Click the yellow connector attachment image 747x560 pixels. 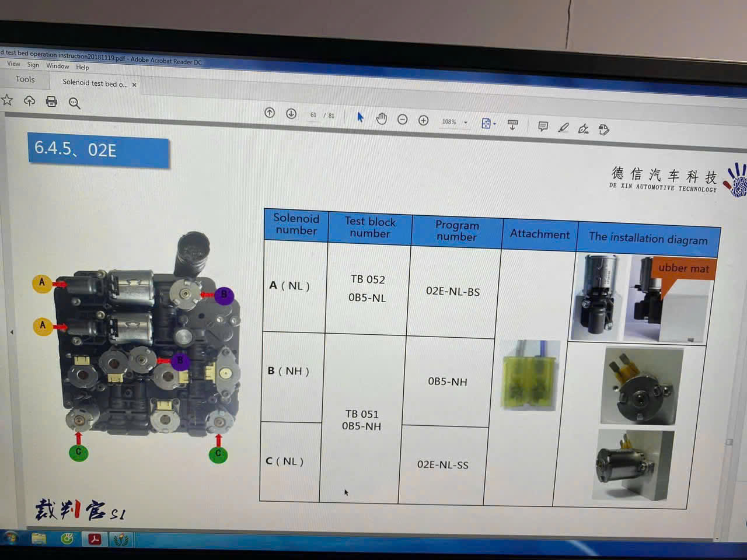(x=530, y=375)
